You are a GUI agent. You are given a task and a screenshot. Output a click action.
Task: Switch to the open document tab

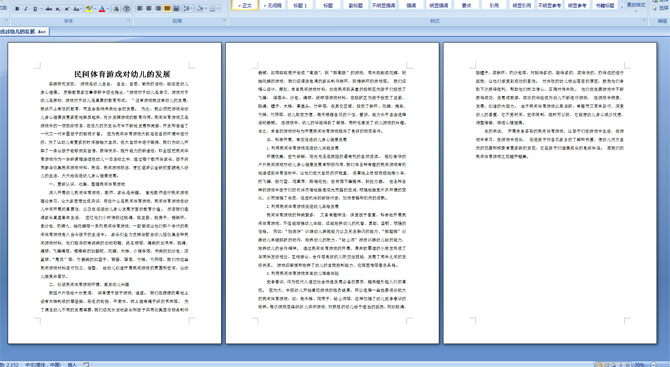(24, 32)
